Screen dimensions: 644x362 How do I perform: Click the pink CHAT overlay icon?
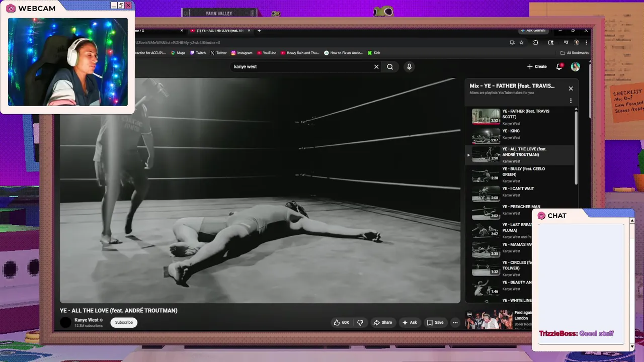[541, 216]
